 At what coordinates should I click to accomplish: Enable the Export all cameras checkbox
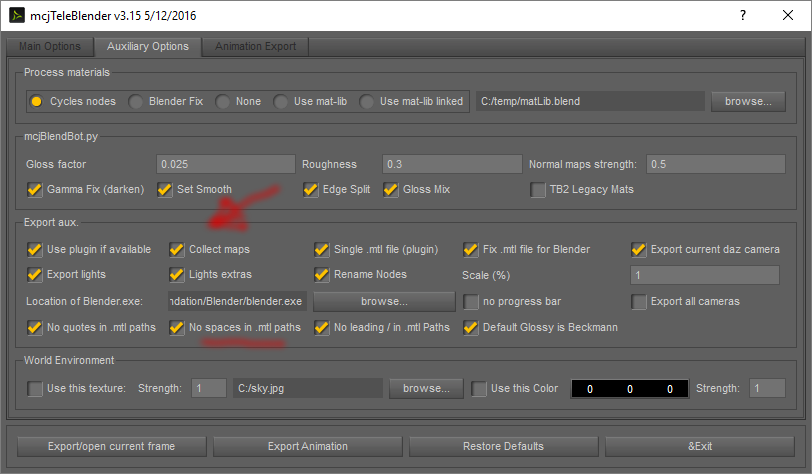pos(640,301)
